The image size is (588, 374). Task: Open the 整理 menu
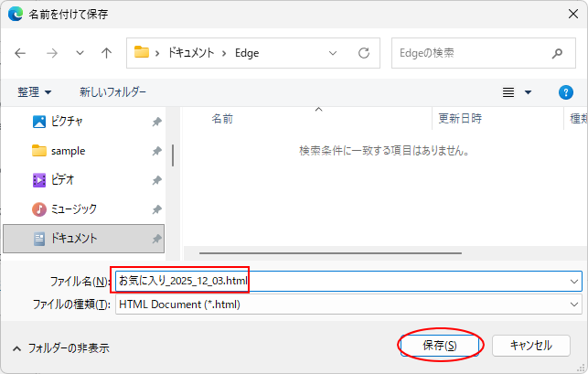pyautogui.click(x=34, y=92)
